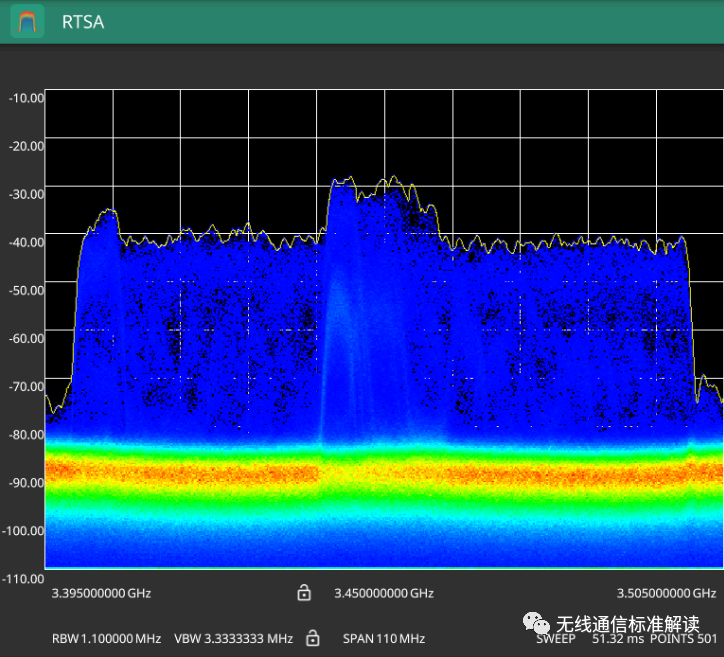Select the RTSA title label
This screenshot has width=724, height=657.
[82, 21]
